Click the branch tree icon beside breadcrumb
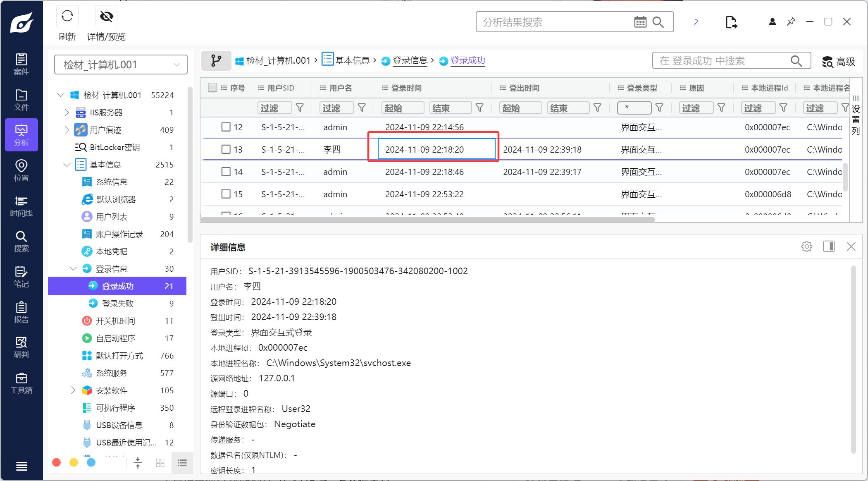 click(x=216, y=61)
